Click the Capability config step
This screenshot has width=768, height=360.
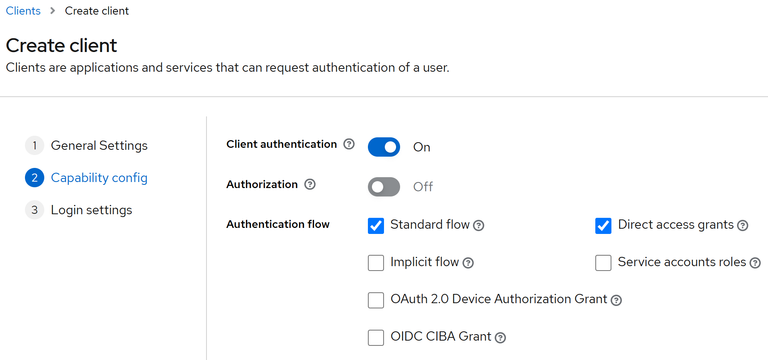point(86,178)
